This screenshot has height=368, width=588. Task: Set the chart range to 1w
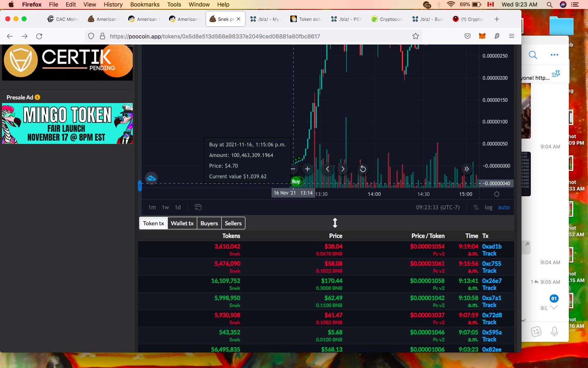click(x=165, y=207)
